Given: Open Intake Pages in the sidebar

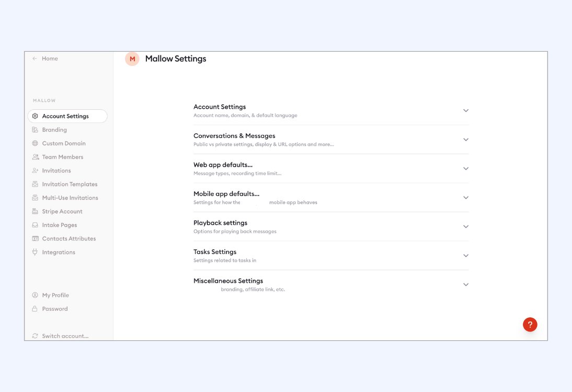Looking at the screenshot, I should point(60,225).
